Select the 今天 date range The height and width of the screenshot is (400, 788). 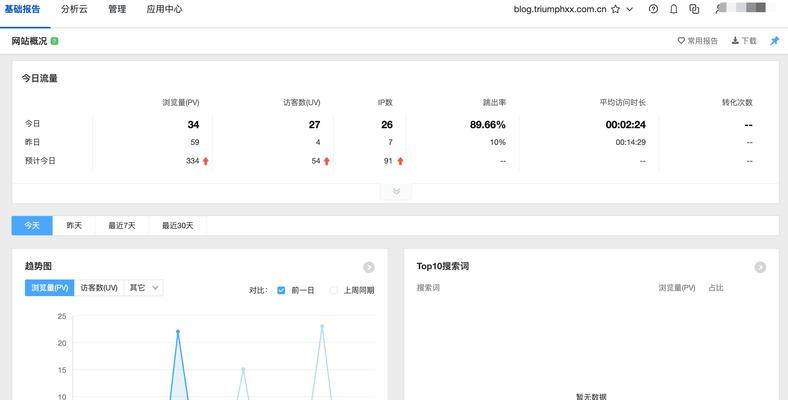point(32,226)
